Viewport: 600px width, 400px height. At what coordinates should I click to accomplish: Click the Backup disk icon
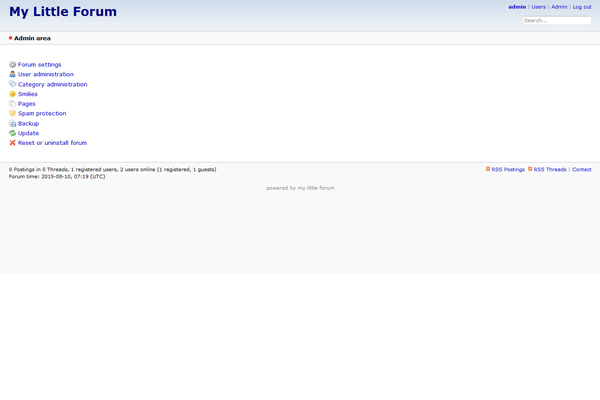click(13, 123)
